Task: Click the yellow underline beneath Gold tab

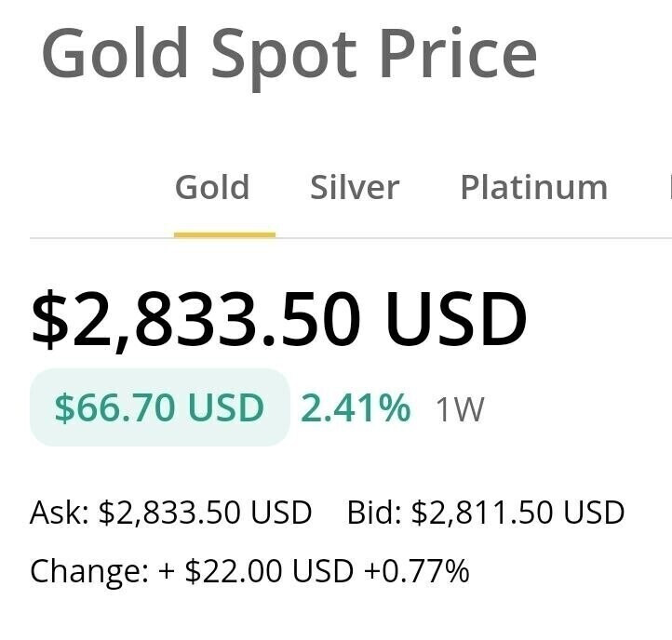Action: coord(224,234)
